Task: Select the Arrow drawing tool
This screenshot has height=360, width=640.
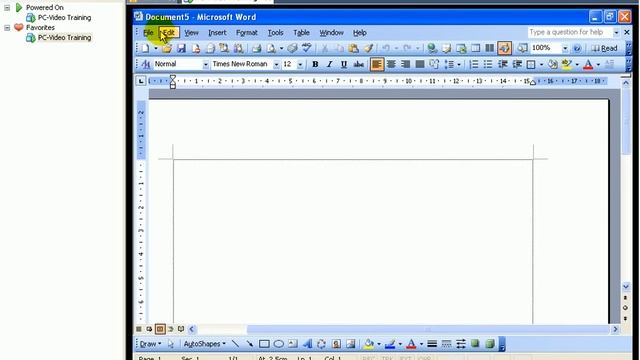Action: 249,344
